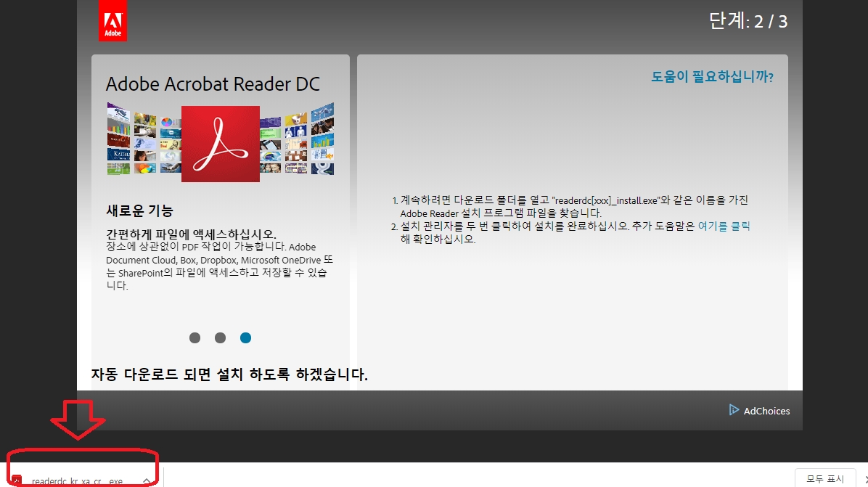The image size is (868, 487).
Task: Select the second carousel dot
Action: pyautogui.click(x=221, y=337)
